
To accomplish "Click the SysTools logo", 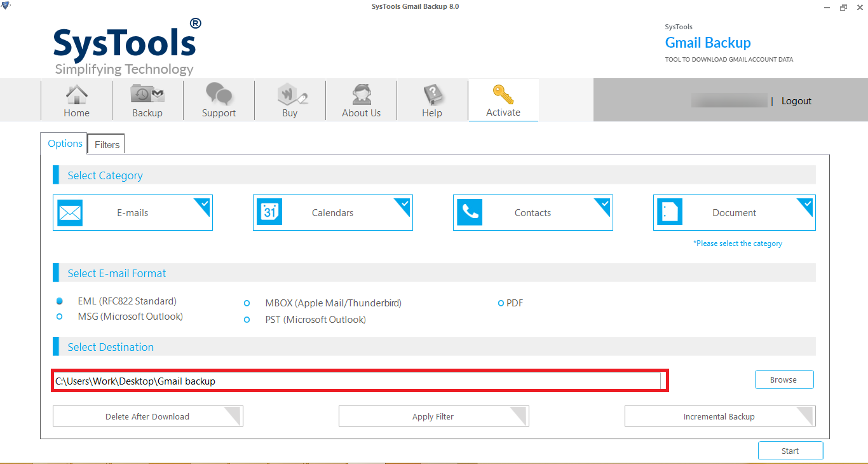I will coord(127,46).
